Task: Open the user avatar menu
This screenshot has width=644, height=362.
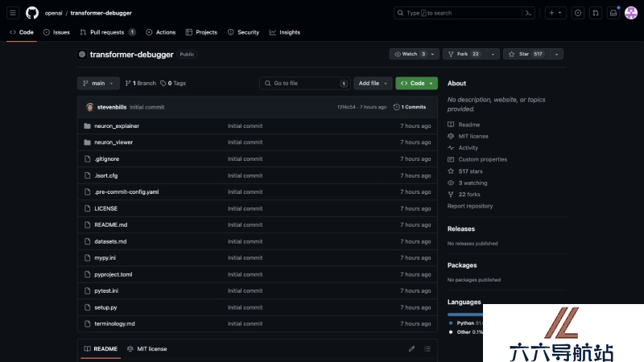Action: click(x=631, y=13)
